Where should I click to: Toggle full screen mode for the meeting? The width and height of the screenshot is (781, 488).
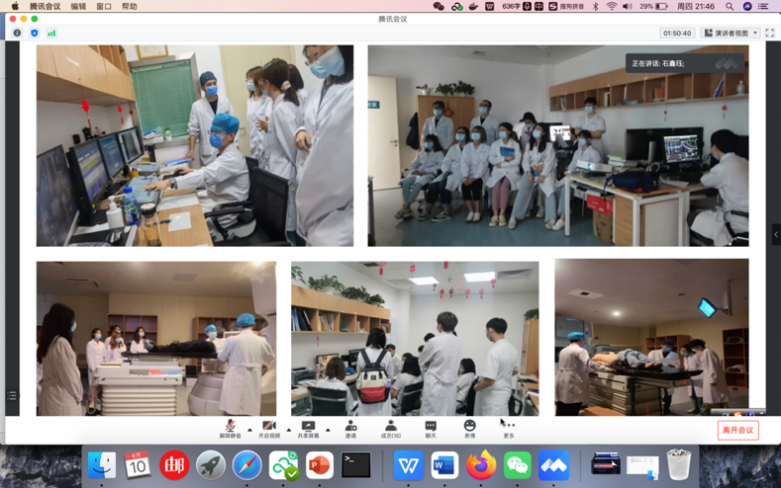pyautogui.click(x=770, y=33)
